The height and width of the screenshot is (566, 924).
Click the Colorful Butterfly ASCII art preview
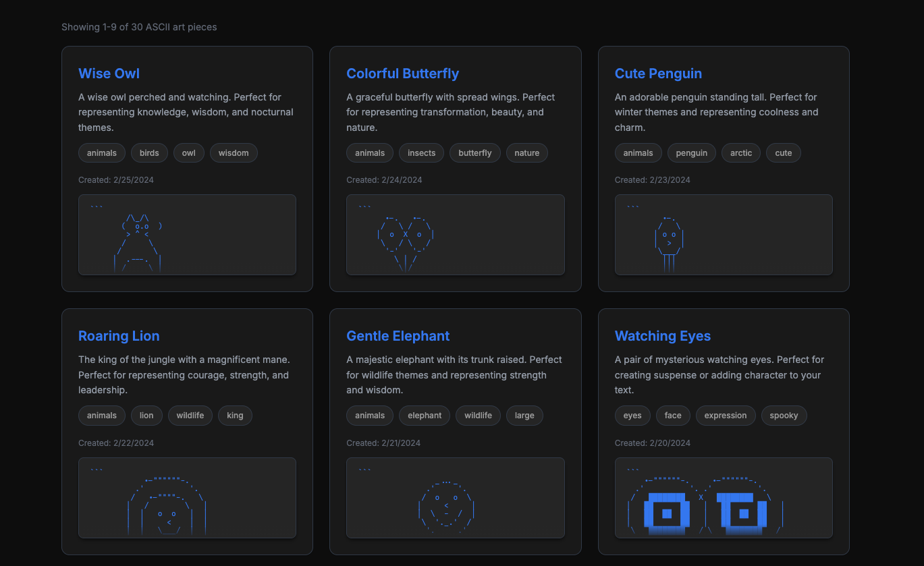click(456, 235)
